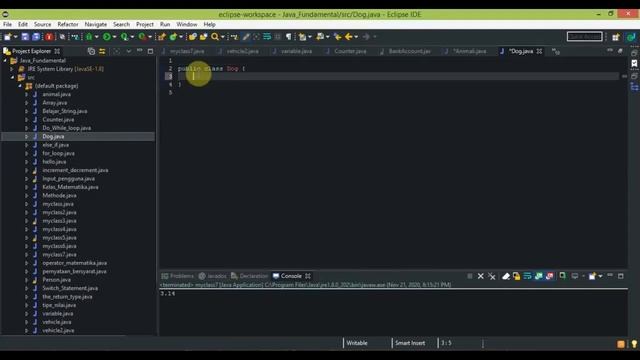The height and width of the screenshot is (360, 640).
Task: Maximize the Console view
Action: pos(621,276)
